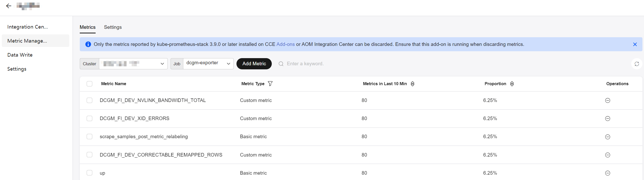
Task: Check DCGM_FI_DEV_CORRECTABLE_REMAPPED_ROWS row checkbox
Action: [x=89, y=155]
